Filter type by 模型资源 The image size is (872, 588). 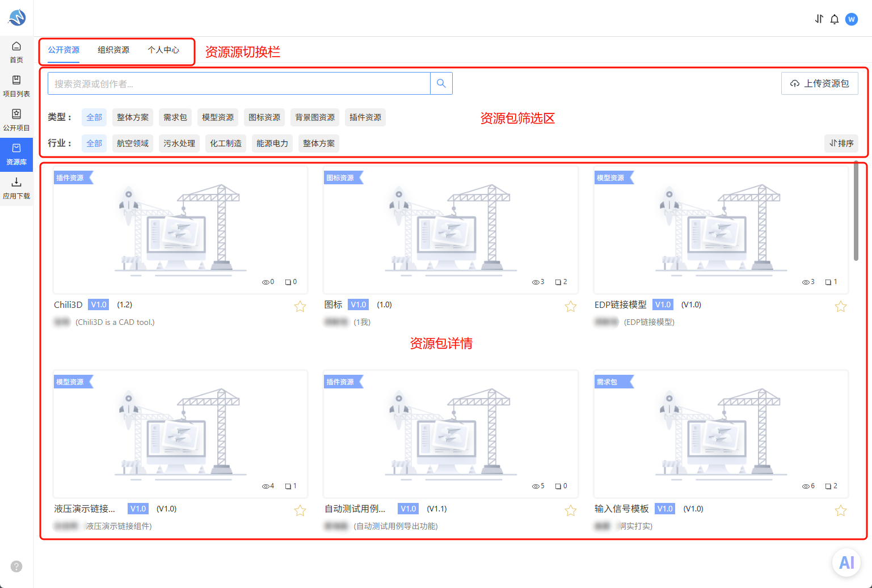(x=218, y=117)
